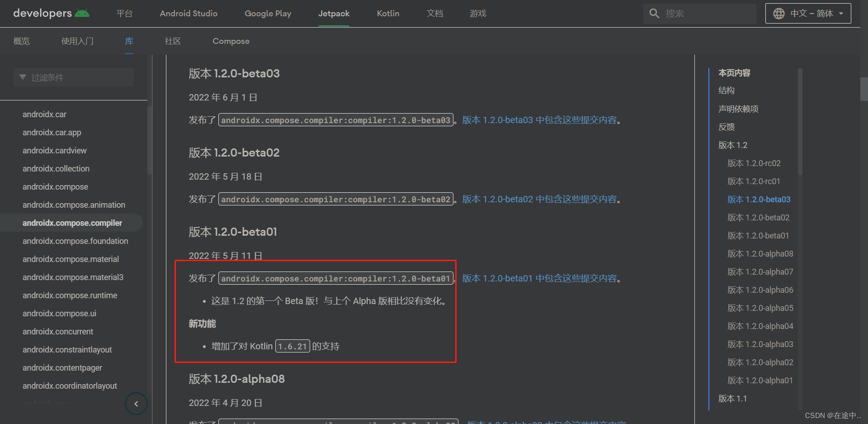
Task: Click the page vertical scrollbar thumb
Action: 864,89
